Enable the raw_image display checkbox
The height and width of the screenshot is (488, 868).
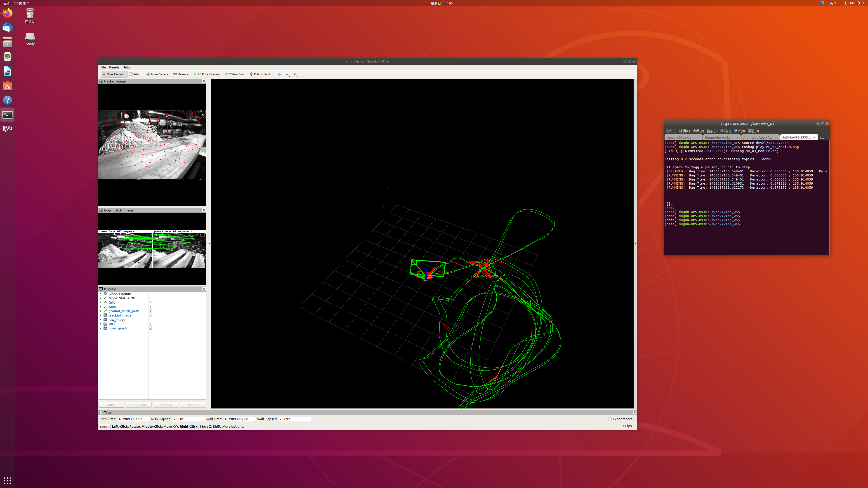(x=151, y=320)
